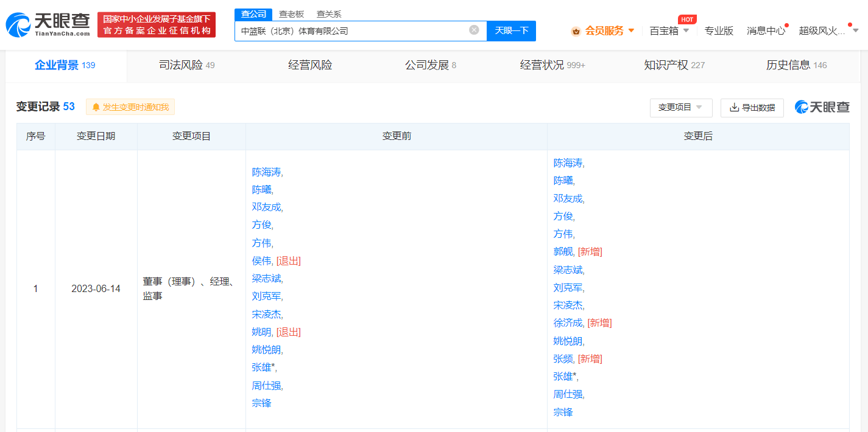
Task: Click the bell icon for change notifications
Action: tap(96, 107)
